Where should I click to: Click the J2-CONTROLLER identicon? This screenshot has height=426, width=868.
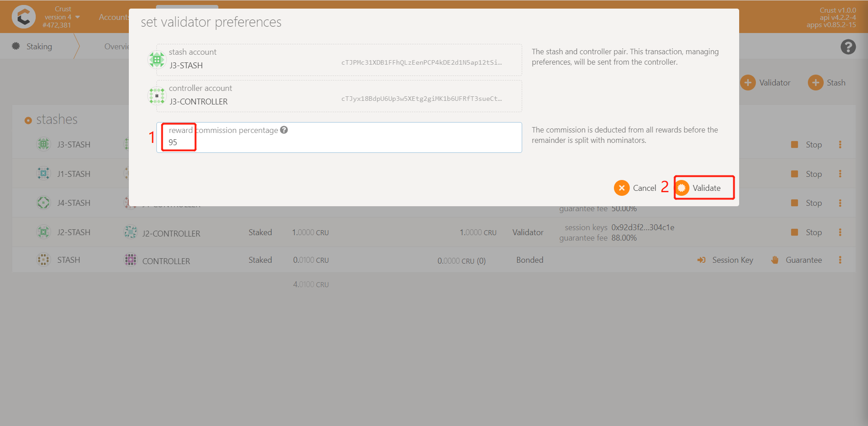(131, 232)
